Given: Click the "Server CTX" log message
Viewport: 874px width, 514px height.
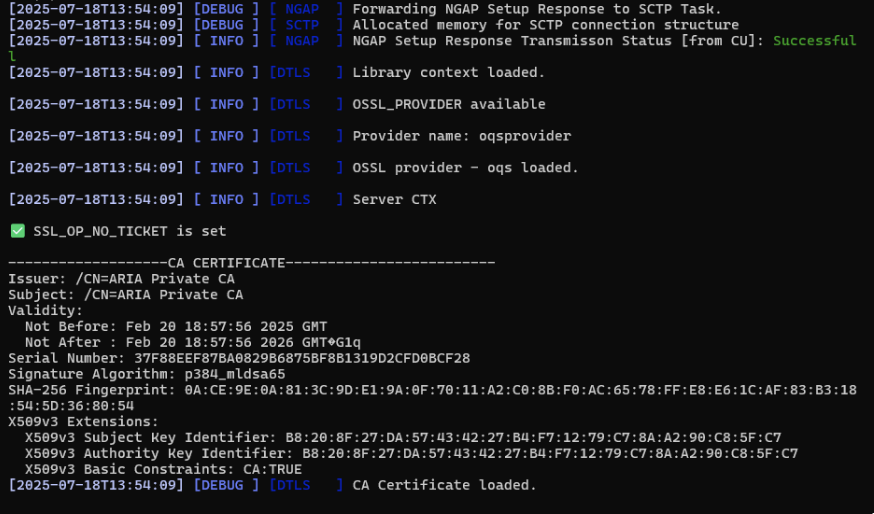Looking at the screenshot, I should pos(394,200).
